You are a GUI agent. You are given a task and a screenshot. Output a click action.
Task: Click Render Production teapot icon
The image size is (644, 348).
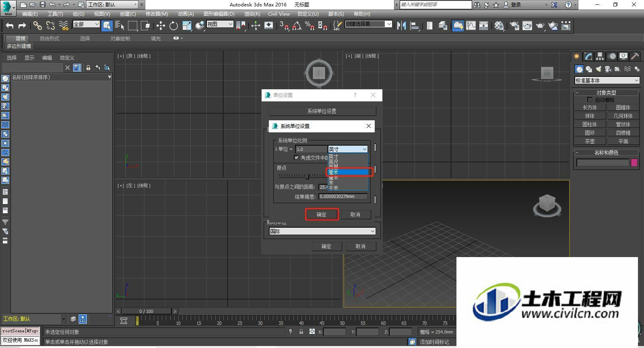coord(540,26)
